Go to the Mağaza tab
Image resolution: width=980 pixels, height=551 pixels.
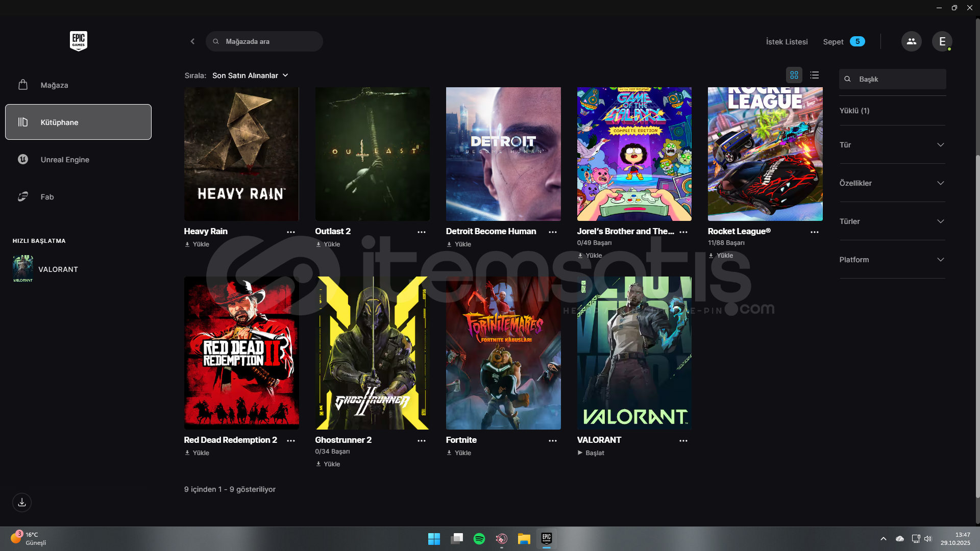coord(54,85)
